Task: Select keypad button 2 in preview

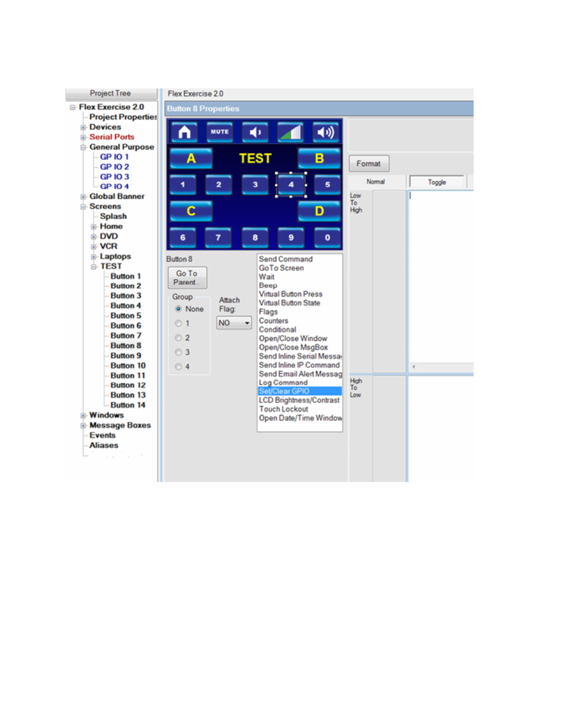Action: pos(219,185)
